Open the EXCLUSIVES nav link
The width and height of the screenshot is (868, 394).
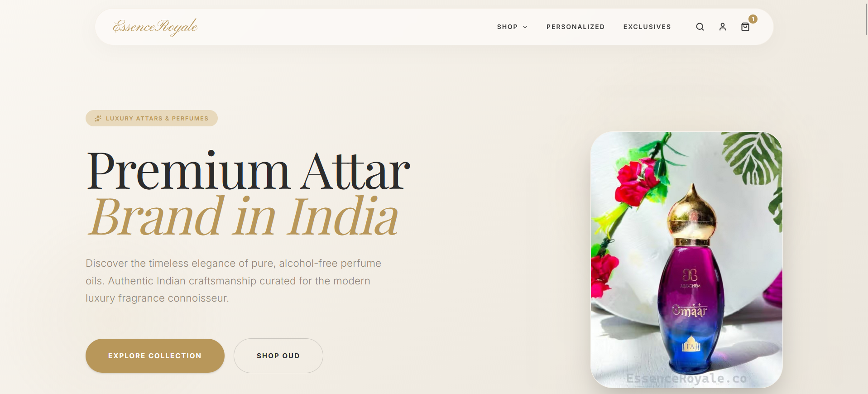pos(647,27)
